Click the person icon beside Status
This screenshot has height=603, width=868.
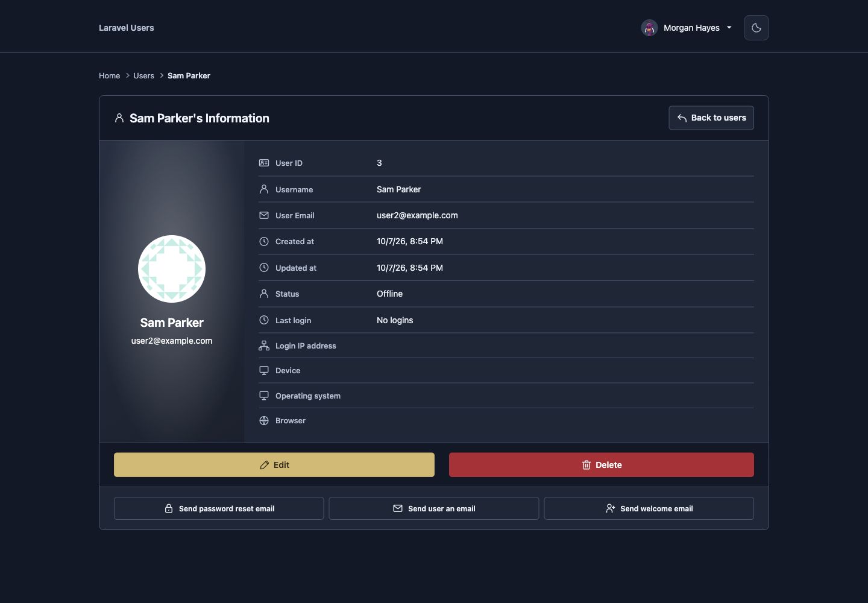point(264,294)
